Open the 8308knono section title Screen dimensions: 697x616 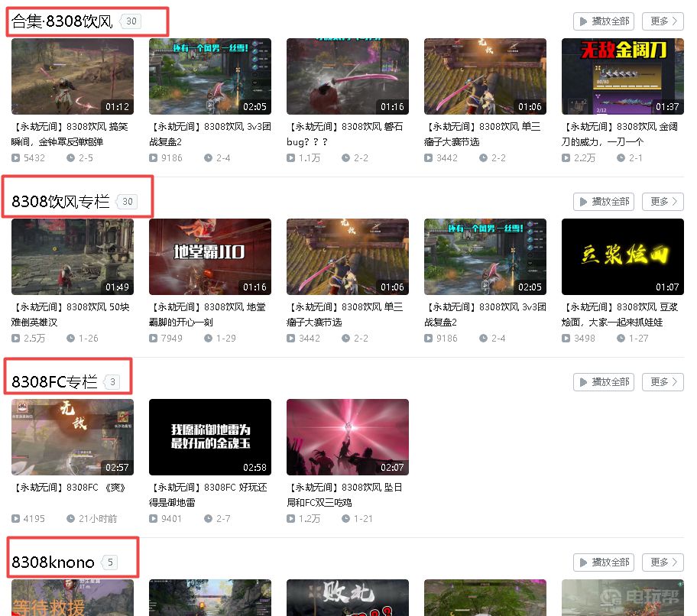53,563
